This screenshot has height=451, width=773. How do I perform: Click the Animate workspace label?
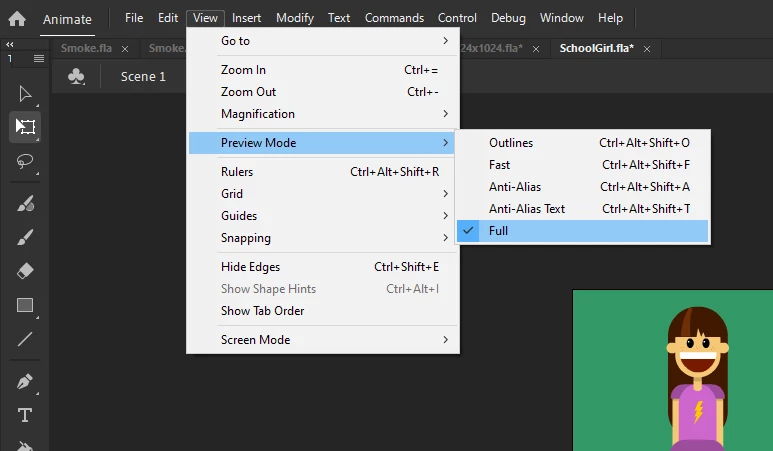click(67, 20)
